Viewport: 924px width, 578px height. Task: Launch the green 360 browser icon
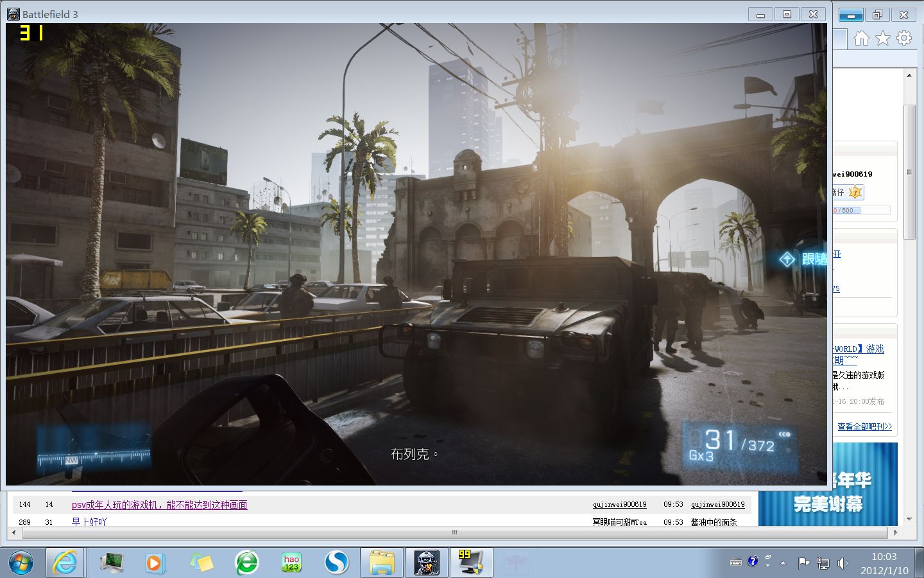[x=247, y=563]
